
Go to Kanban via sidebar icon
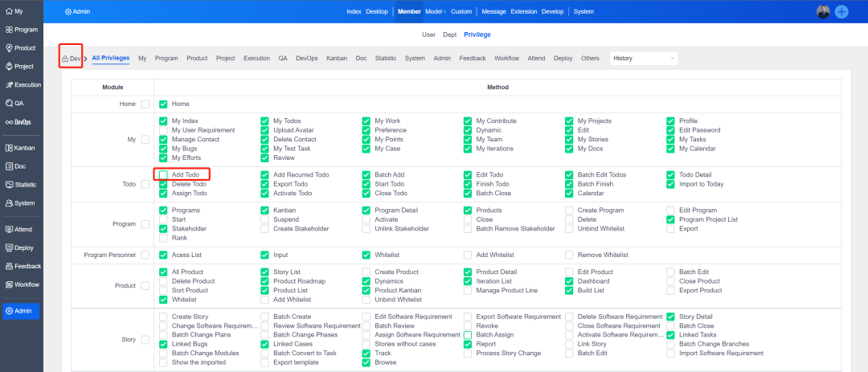coord(9,148)
